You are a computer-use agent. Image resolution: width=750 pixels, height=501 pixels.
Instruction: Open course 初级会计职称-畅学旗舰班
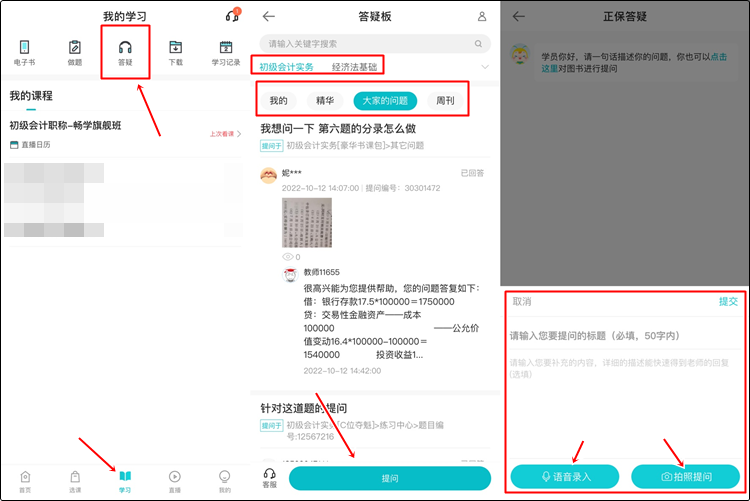click(66, 125)
